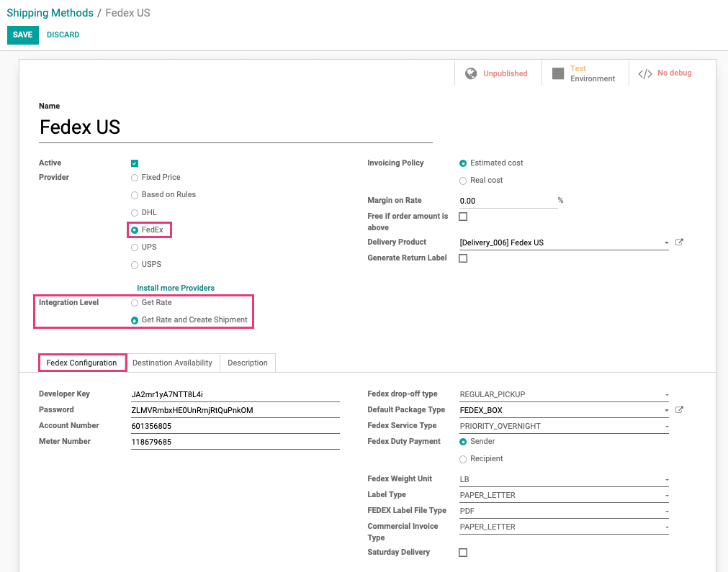The image size is (728, 572).
Task: Open Delivery Product dropdown
Action: (x=564, y=242)
